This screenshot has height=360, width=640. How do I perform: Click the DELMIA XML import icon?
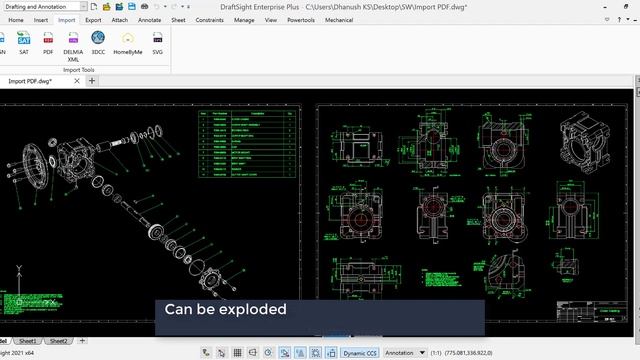[x=73, y=47]
